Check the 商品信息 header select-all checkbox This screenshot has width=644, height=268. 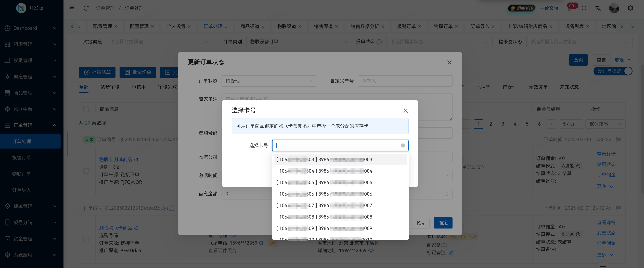(x=86, y=109)
